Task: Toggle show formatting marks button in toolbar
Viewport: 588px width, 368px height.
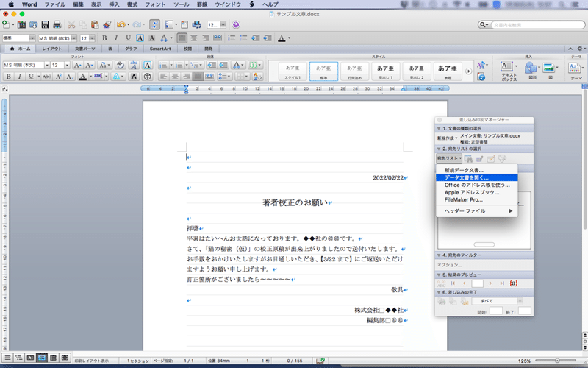Action: coord(154,25)
